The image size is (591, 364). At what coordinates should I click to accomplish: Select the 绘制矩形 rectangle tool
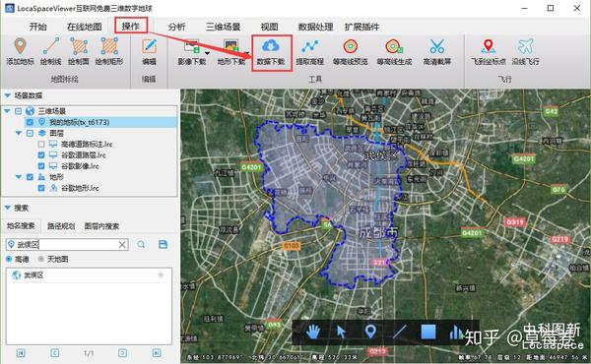109,46
